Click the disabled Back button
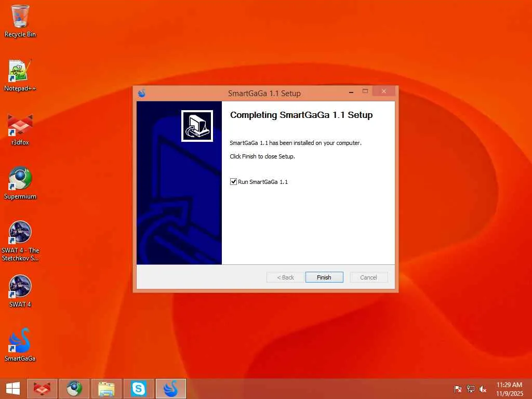 tap(285, 277)
